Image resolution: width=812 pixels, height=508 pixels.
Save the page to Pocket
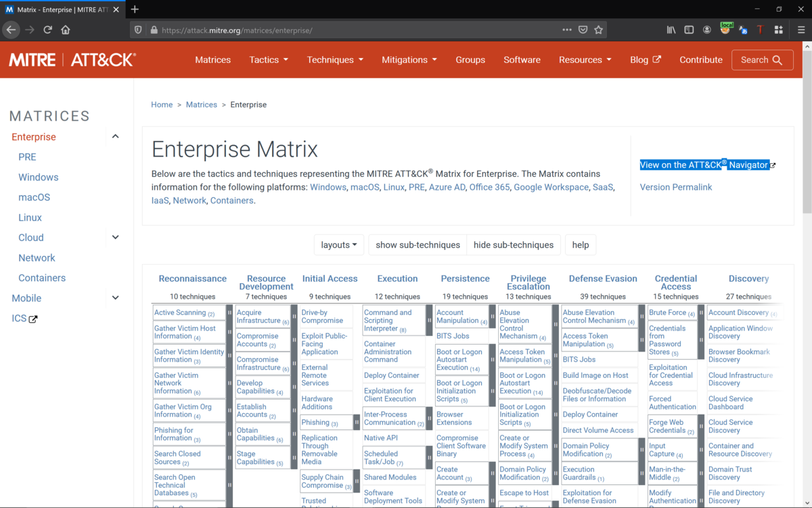point(583,30)
